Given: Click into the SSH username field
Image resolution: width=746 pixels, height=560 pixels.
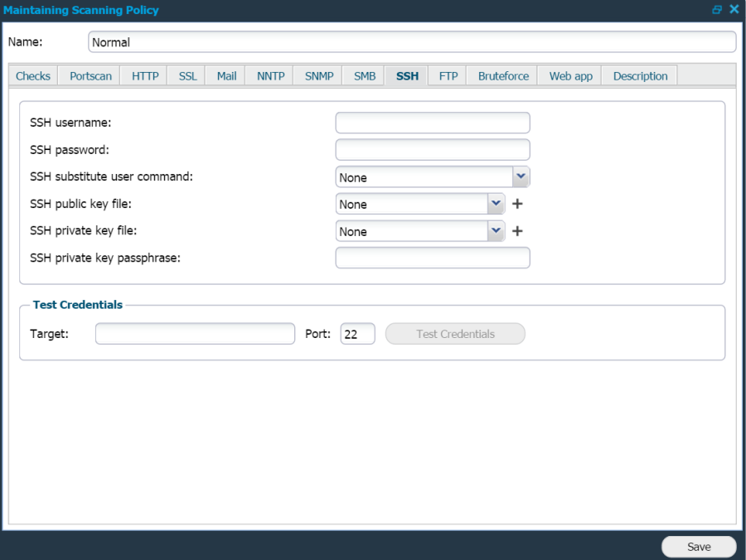Looking at the screenshot, I should click(431, 122).
